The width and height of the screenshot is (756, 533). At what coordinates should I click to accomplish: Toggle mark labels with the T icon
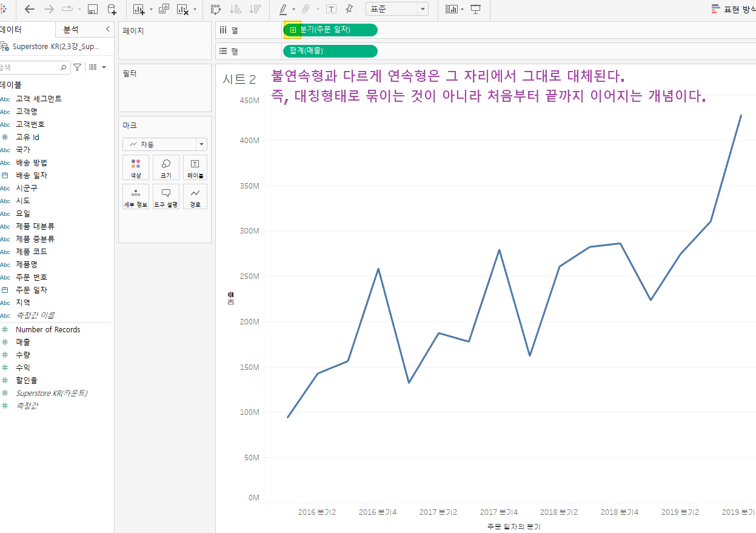331,9
